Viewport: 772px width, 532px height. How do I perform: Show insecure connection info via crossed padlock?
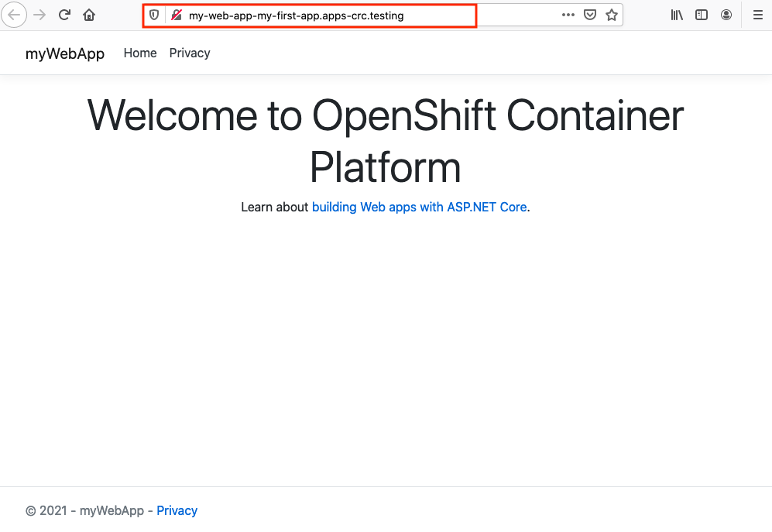(176, 15)
